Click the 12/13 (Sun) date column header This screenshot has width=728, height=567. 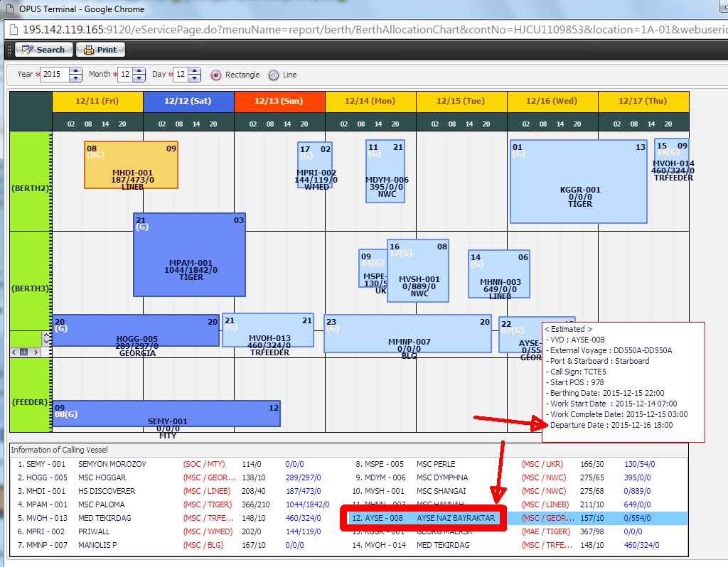tap(279, 101)
